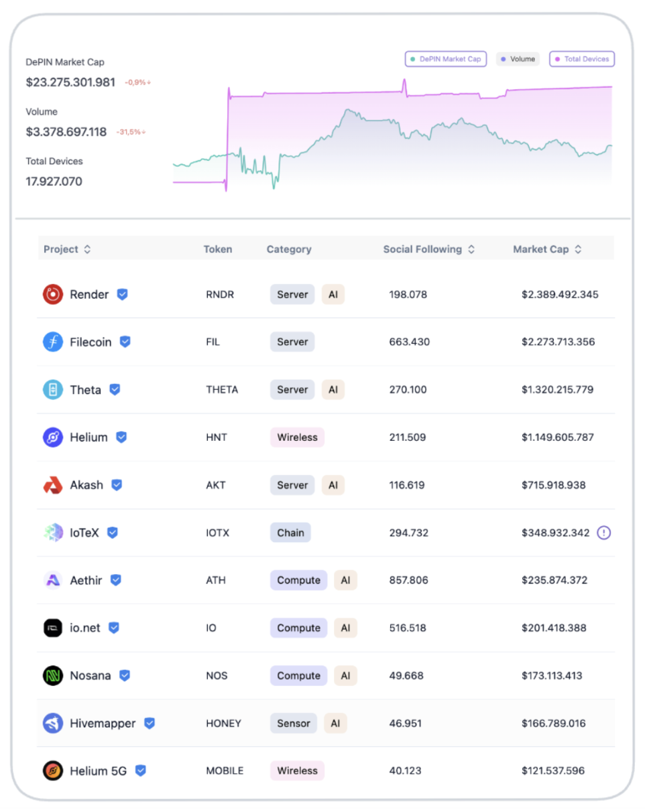Click the info alert icon beside IoTeX market cap
The height and width of the screenshot is (812, 645).
click(604, 533)
